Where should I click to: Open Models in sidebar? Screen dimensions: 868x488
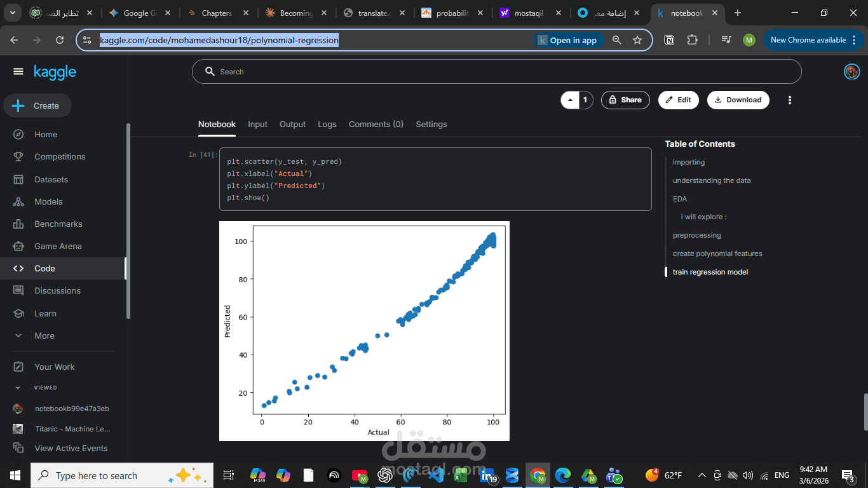48,201
